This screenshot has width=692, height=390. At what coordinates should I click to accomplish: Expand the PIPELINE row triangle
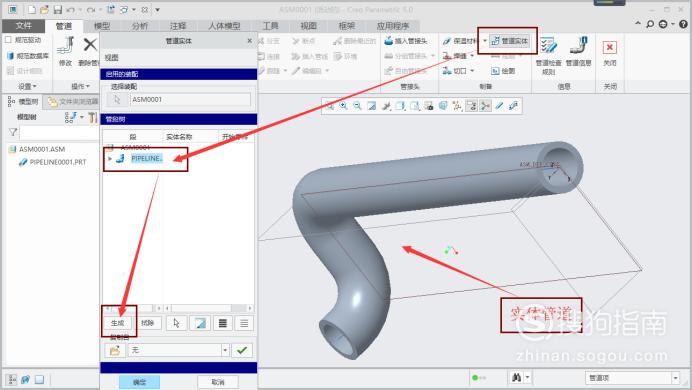110,158
